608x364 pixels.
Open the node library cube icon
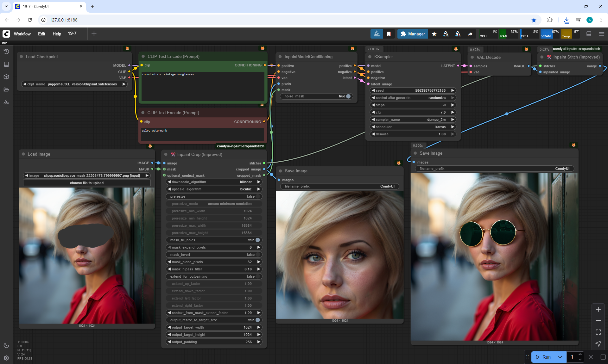(x=6, y=77)
